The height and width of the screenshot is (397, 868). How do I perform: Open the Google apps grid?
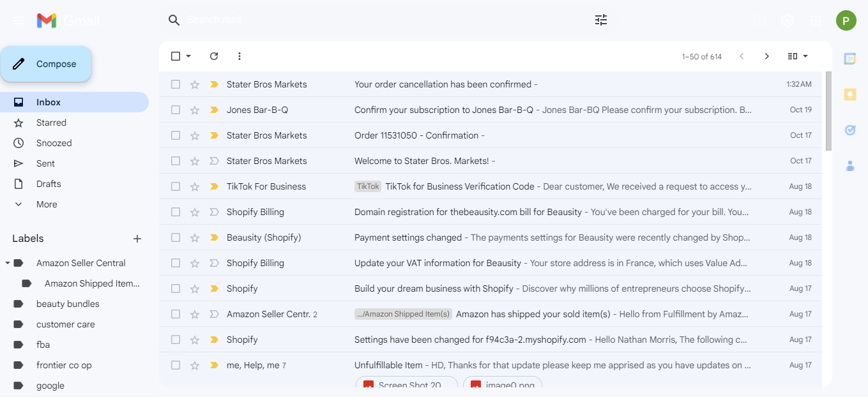[816, 20]
